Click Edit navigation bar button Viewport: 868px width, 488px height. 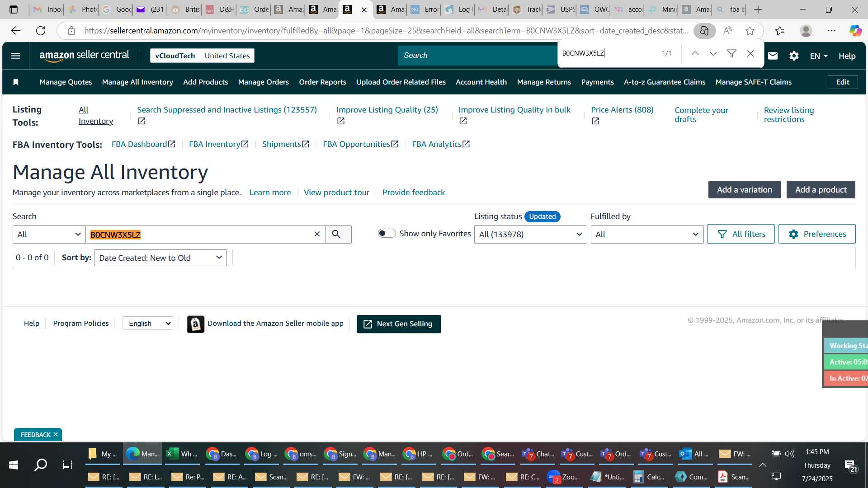point(842,82)
